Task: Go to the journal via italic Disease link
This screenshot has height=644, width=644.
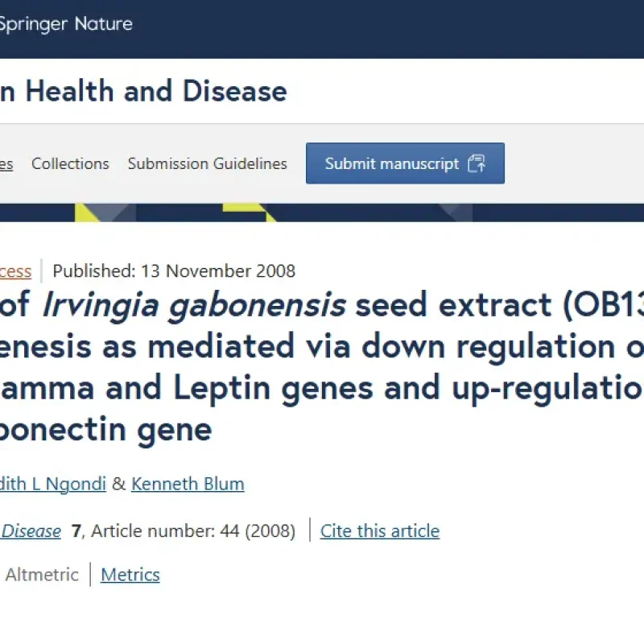Action: click(31, 531)
